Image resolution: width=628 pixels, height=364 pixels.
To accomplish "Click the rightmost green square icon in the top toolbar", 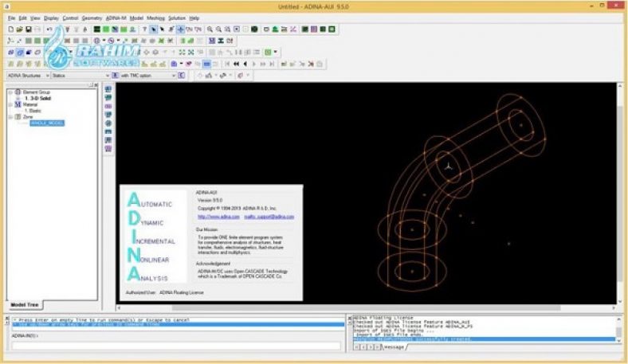I will point(332,29).
